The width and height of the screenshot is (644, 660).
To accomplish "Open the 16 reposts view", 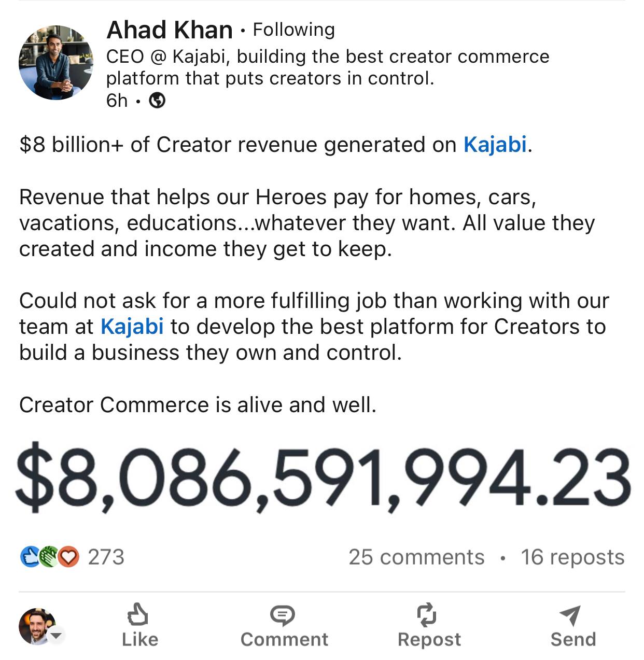I will click(x=573, y=557).
